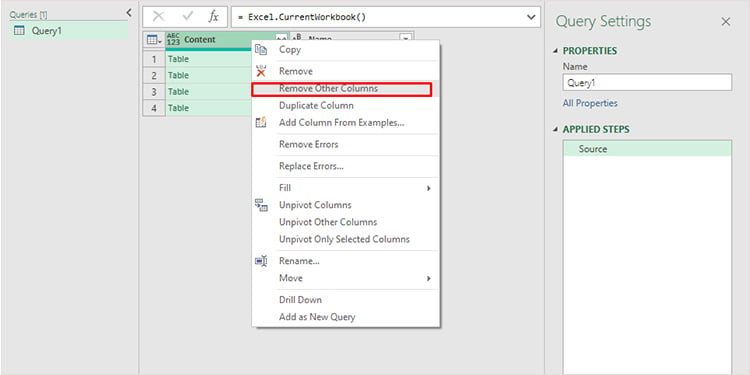
Task: Click the red X Remove icon
Action: [261, 71]
